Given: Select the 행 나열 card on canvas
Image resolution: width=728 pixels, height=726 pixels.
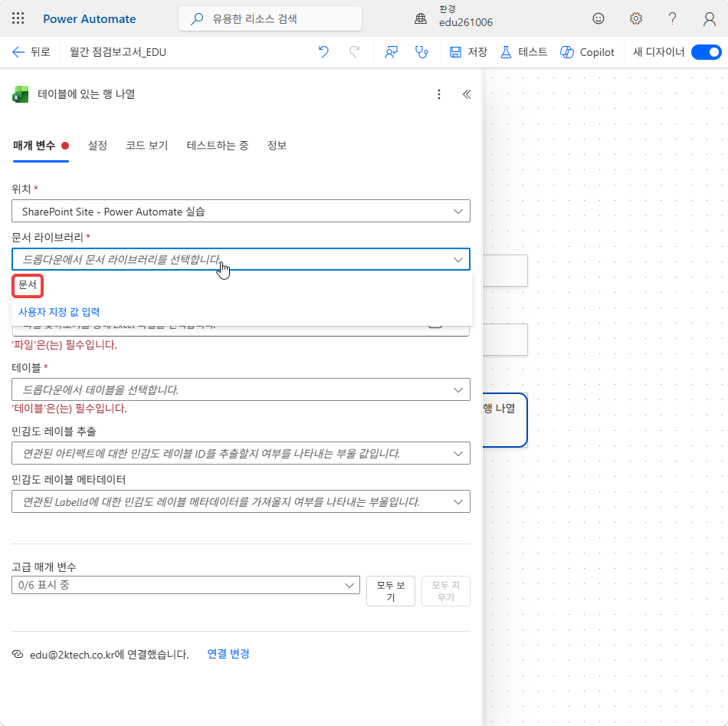Looking at the screenshot, I should click(505, 420).
